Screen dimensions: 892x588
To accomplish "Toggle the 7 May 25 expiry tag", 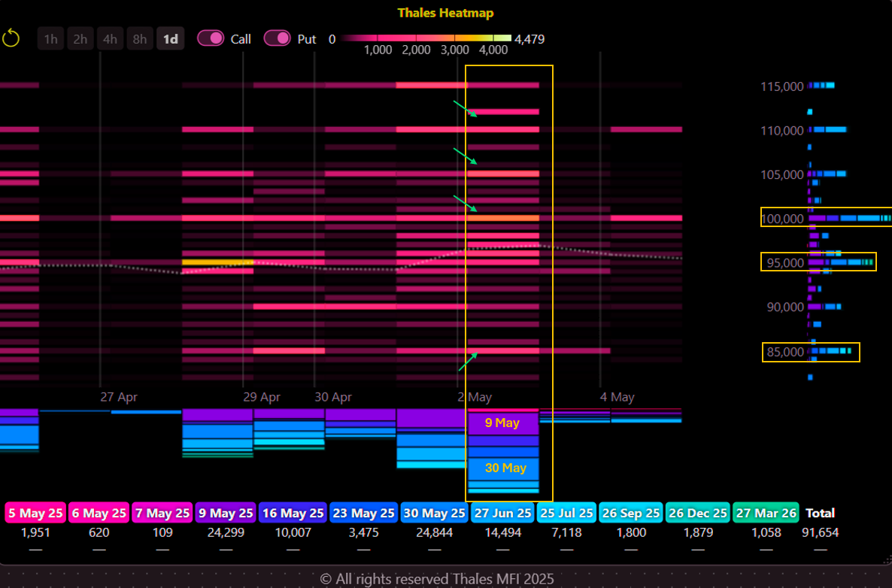I will [x=162, y=513].
